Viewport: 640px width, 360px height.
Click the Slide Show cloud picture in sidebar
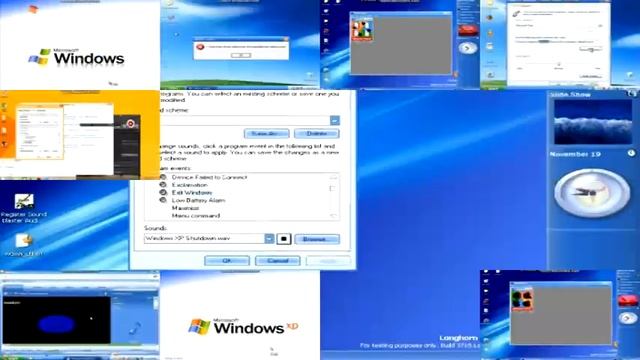[x=593, y=122]
